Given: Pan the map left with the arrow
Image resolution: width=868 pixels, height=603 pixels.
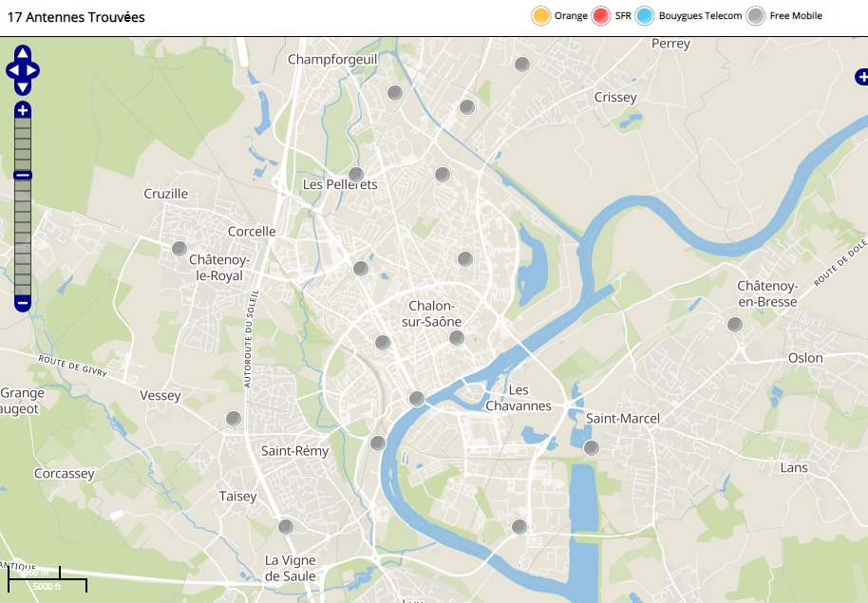Looking at the screenshot, I should point(11,70).
